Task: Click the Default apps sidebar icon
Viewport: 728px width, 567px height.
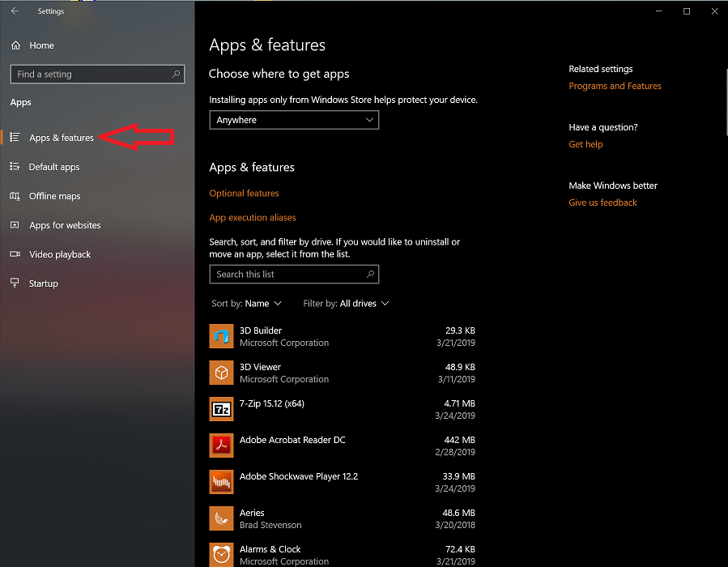Action: tap(15, 166)
